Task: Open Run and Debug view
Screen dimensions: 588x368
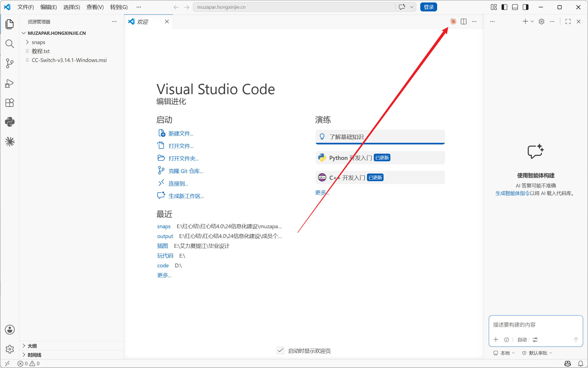Action: (10, 83)
